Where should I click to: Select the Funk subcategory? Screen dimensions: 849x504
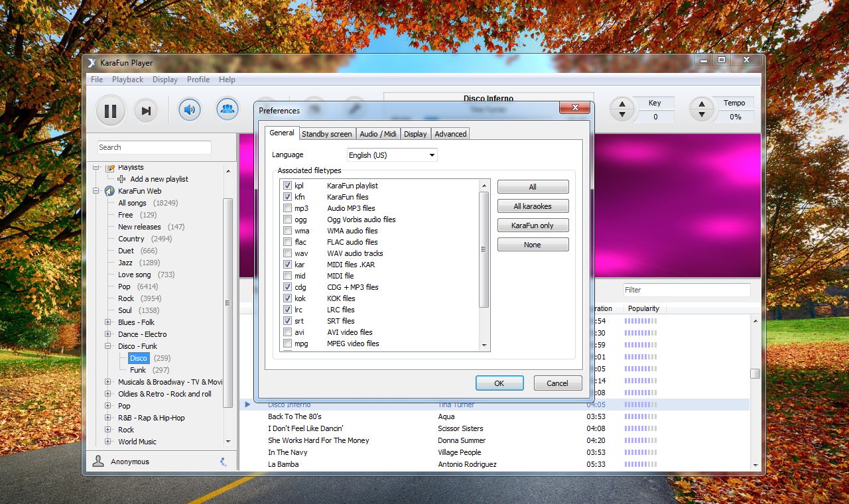[x=138, y=370]
